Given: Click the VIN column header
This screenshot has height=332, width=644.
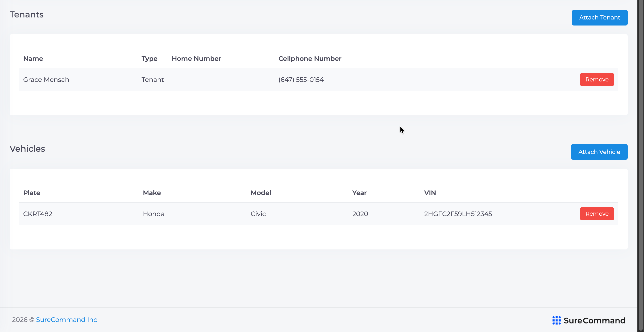Looking at the screenshot, I should pos(430,193).
